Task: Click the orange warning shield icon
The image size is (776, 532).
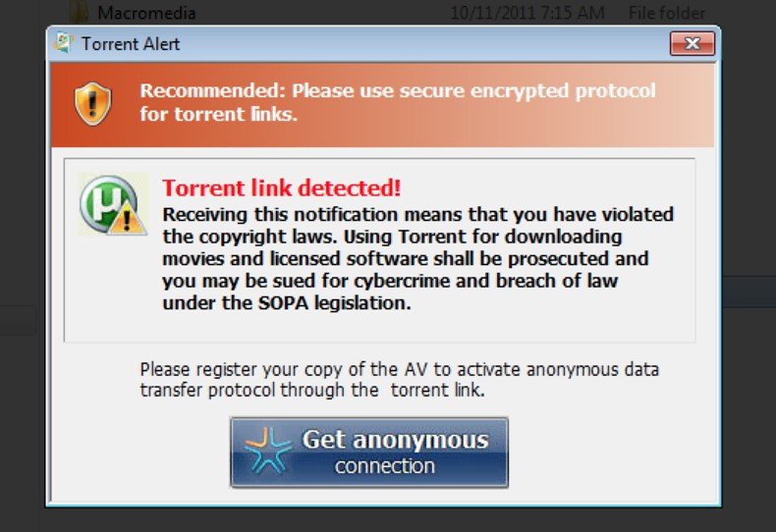Action: (93, 104)
